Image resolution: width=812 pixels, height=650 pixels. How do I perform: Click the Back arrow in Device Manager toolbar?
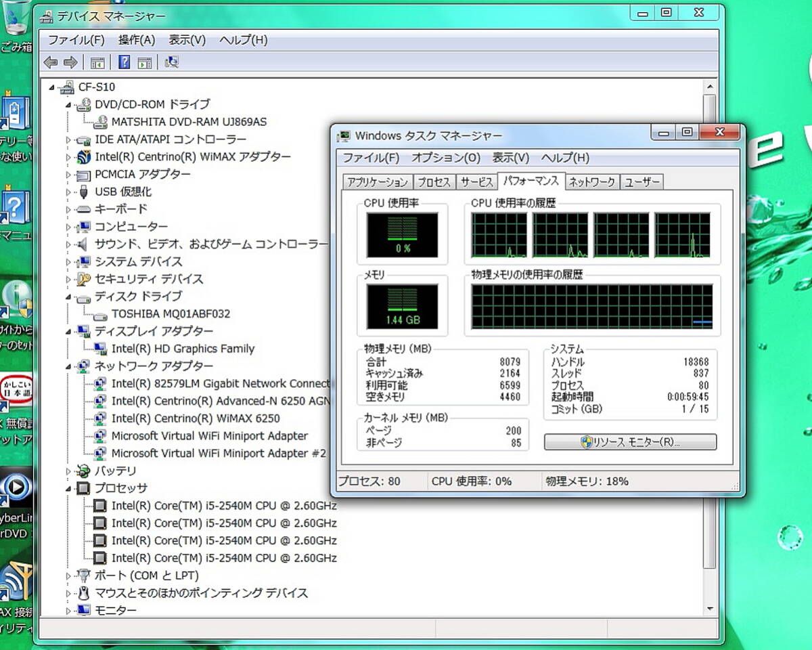[51, 63]
